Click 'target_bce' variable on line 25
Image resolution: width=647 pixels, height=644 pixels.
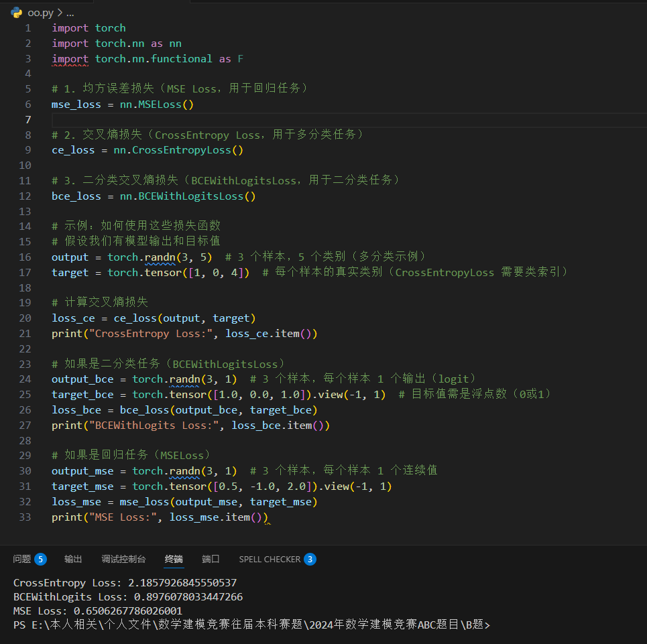(82, 395)
